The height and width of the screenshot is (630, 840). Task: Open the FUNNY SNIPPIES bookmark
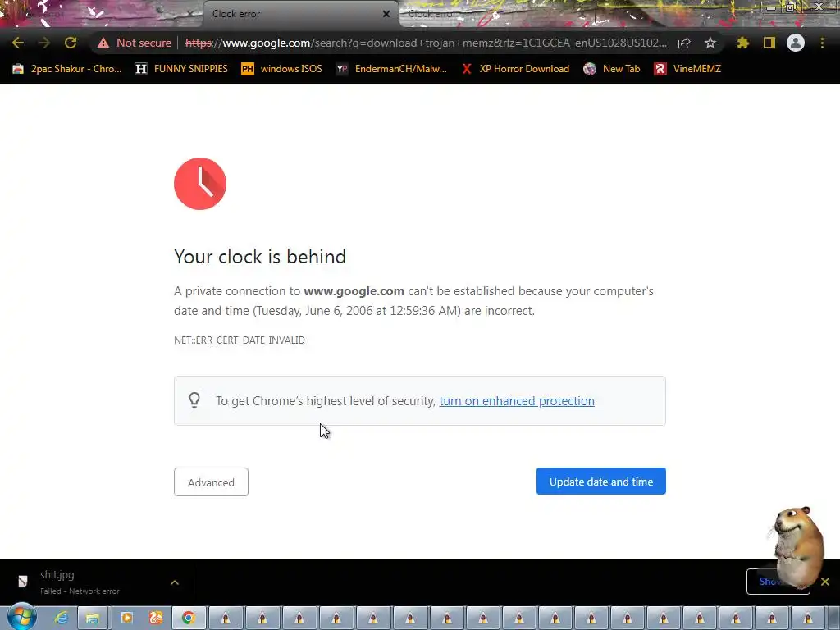(x=181, y=69)
